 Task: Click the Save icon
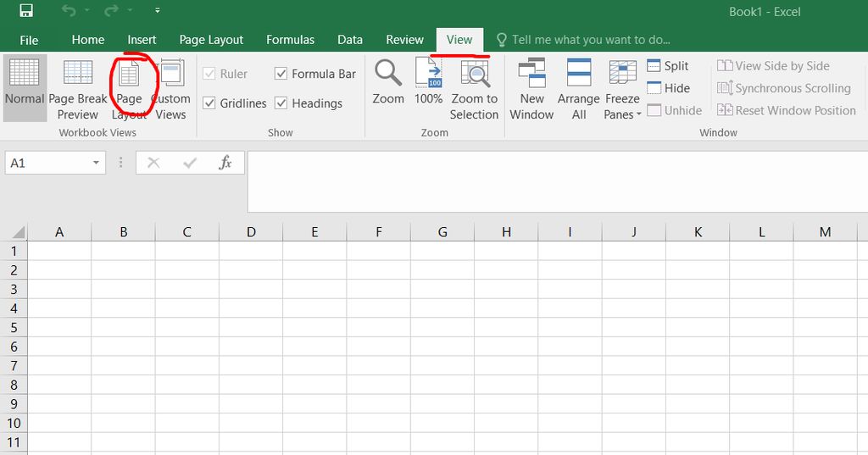pyautogui.click(x=25, y=12)
